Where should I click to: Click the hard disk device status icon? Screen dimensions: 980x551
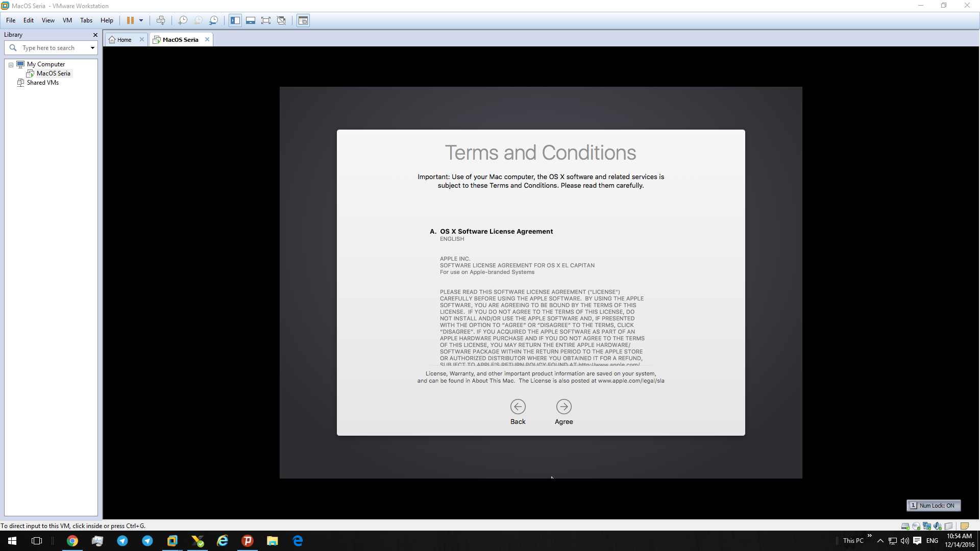click(905, 526)
